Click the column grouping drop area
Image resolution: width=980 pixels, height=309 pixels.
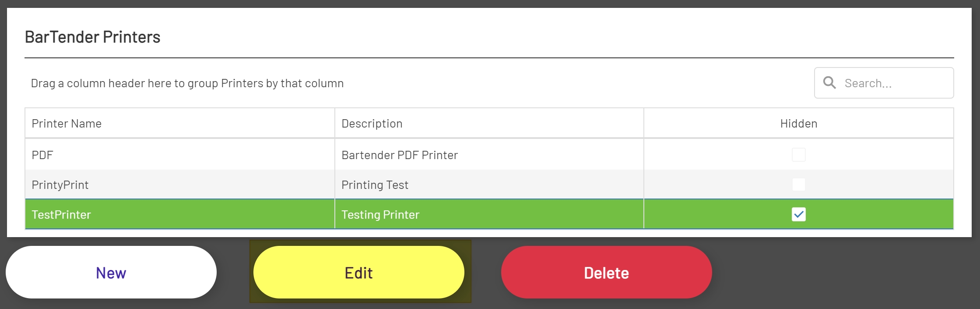tap(187, 82)
